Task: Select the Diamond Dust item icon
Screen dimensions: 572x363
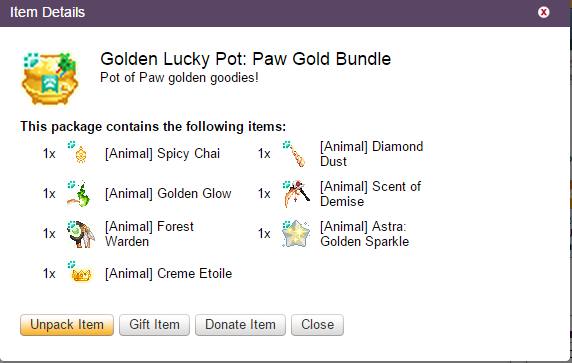Action: point(295,154)
